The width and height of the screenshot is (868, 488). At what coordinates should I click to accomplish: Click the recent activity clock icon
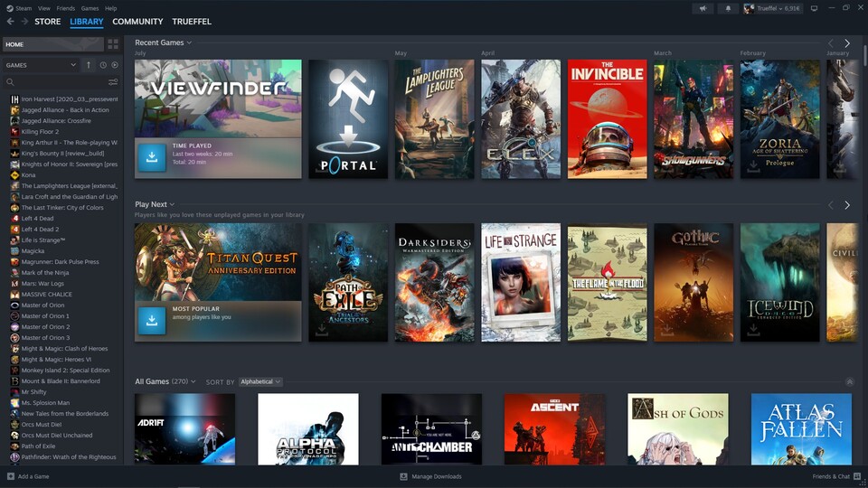(103, 65)
